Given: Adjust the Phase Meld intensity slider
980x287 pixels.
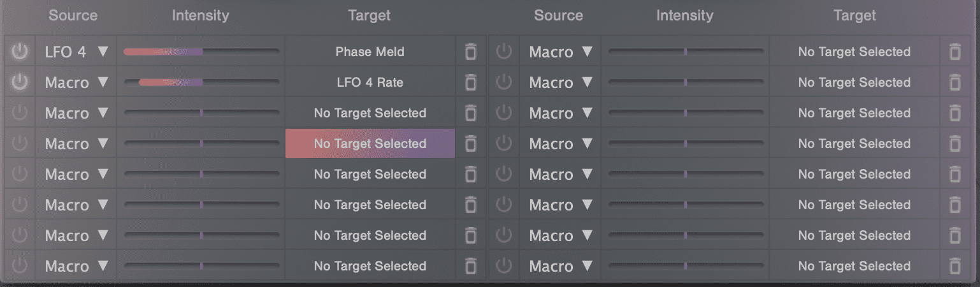Looking at the screenshot, I should tap(201, 52).
